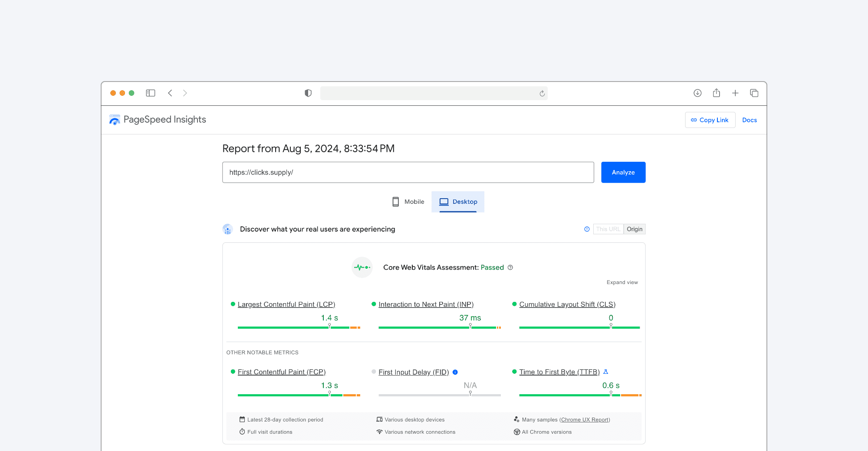Open the Cumulative Layout Shift (CLS) link
This screenshot has height=451, width=868.
tap(567, 304)
